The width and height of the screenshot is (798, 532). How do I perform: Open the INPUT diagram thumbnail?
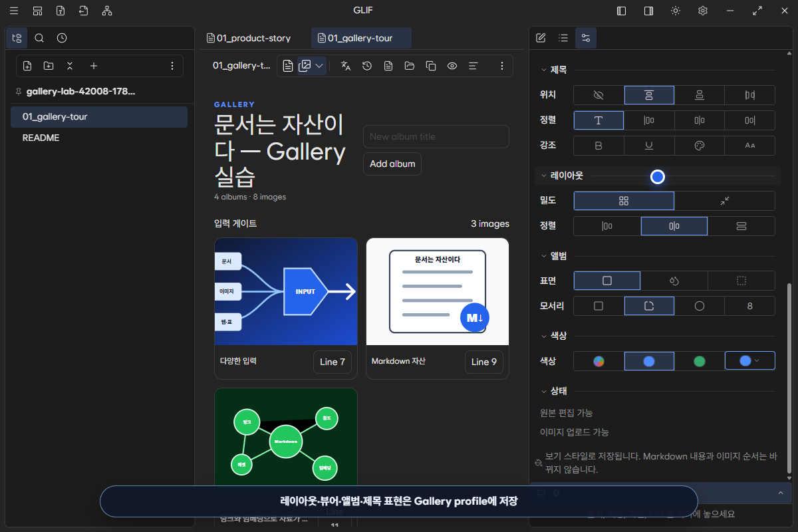click(286, 291)
